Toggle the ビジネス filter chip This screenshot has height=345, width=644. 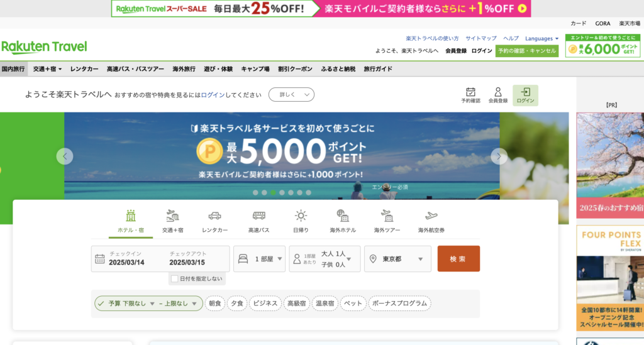click(x=265, y=304)
